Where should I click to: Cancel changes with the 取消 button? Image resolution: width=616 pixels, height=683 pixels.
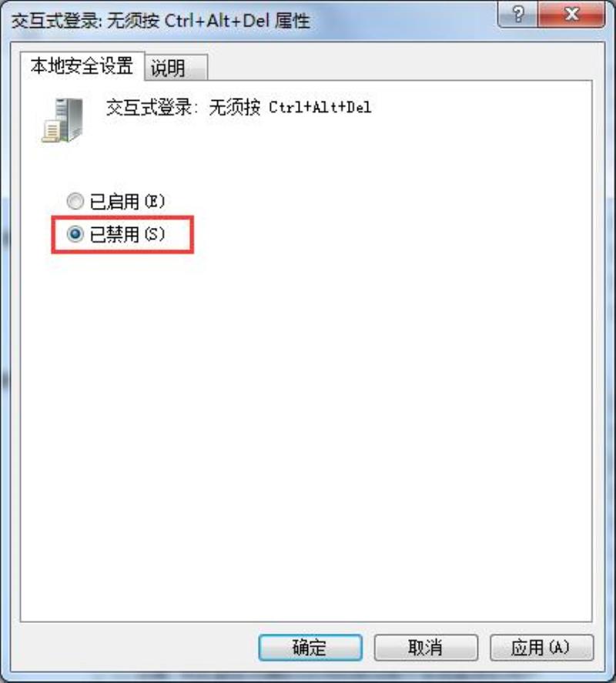point(426,648)
